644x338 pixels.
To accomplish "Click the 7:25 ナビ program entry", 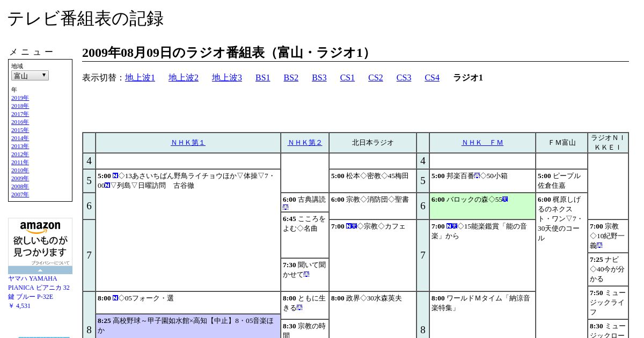I will (x=608, y=269).
